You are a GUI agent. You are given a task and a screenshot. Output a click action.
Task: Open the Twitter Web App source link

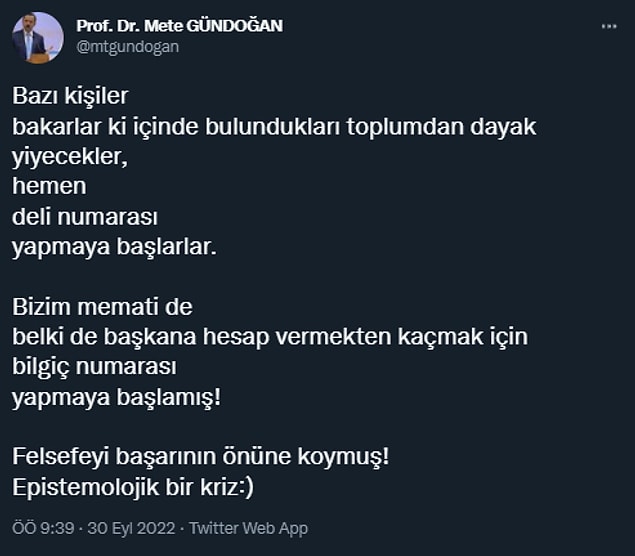pyautogui.click(x=248, y=528)
